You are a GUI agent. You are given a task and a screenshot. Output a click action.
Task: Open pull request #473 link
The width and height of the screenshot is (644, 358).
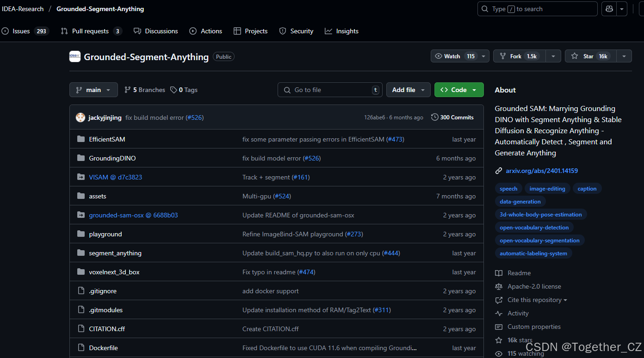pyautogui.click(x=395, y=139)
